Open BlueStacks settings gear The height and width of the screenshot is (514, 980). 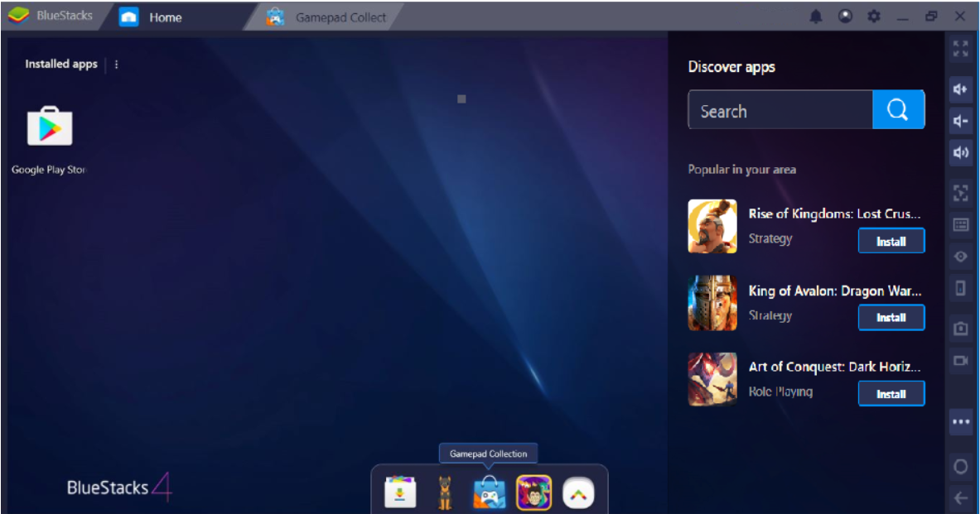(874, 17)
